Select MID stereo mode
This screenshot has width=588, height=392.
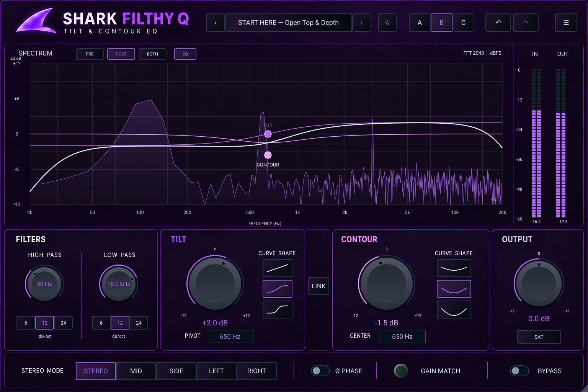point(136,371)
